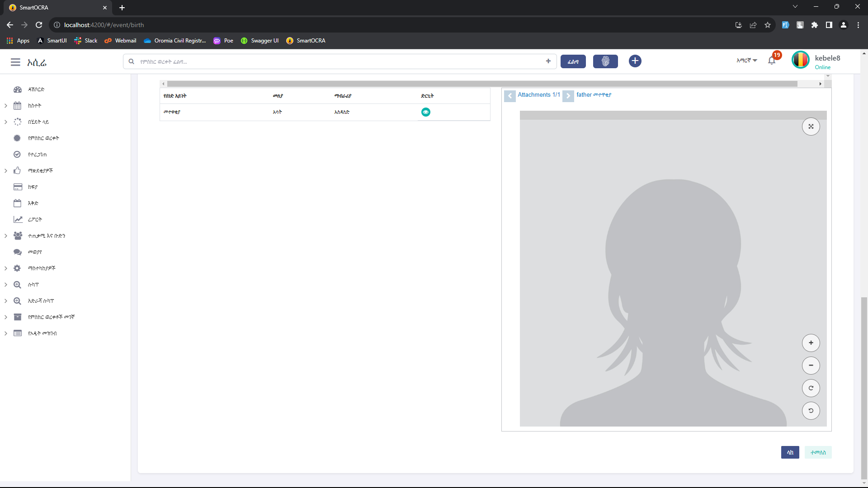The height and width of the screenshot is (488, 868).
Task: Expand the የኦዲት መዝገብ sidebar chevron
Action: tap(6, 333)
